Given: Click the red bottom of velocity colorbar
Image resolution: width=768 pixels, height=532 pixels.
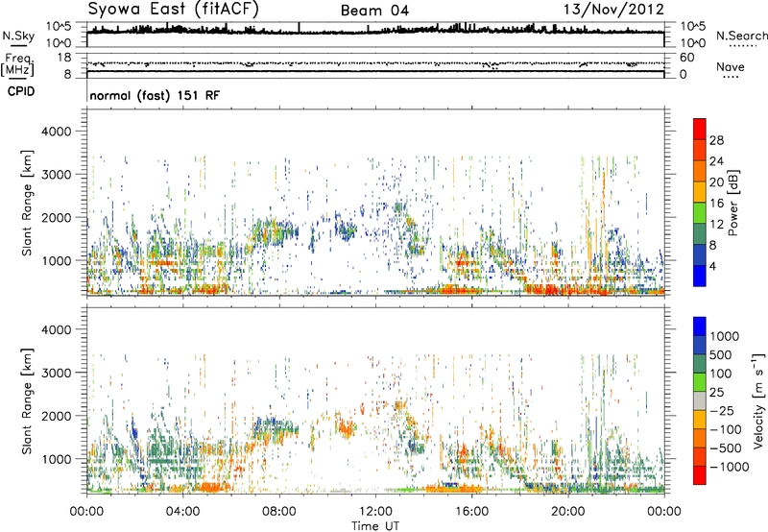Looking at the screenshot, I should (700, 475).
